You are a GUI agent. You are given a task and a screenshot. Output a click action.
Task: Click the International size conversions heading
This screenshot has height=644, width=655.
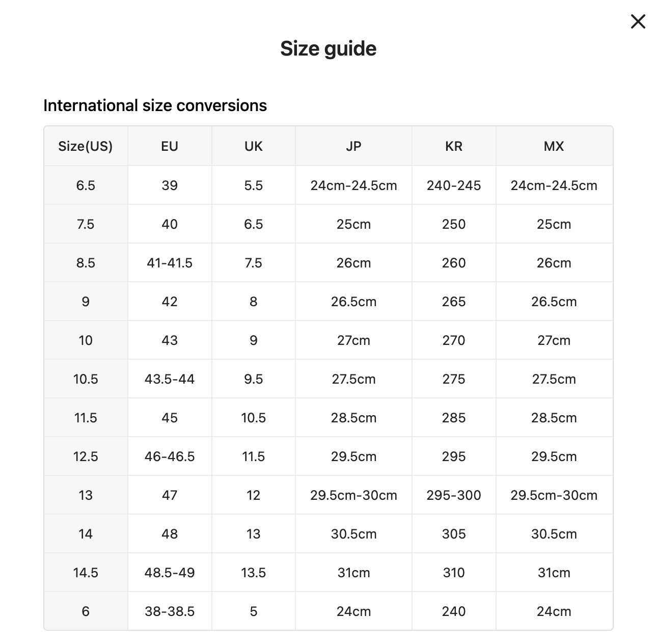(155, 105)
